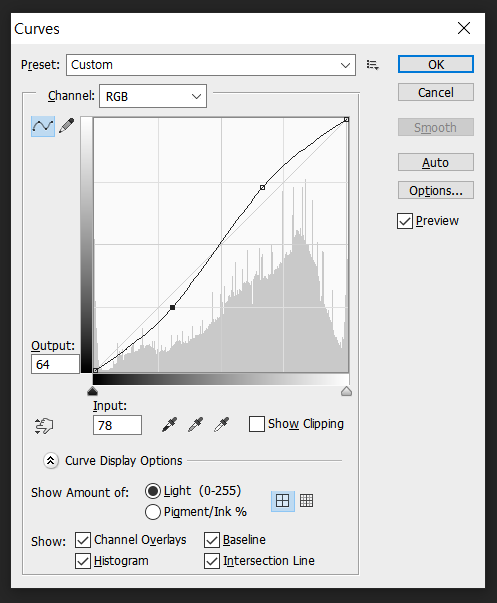Screen dimensions: 497x603
Task: Pick the gray point eyedropper
Action: tap(195, 425)
